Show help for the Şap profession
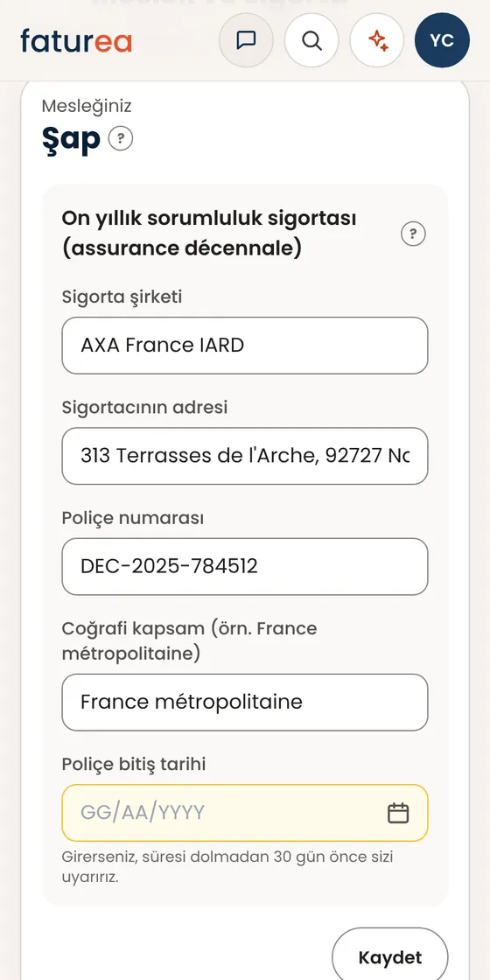Image resolution: width=490 pixels, height=980 pixels. [121, 138]
